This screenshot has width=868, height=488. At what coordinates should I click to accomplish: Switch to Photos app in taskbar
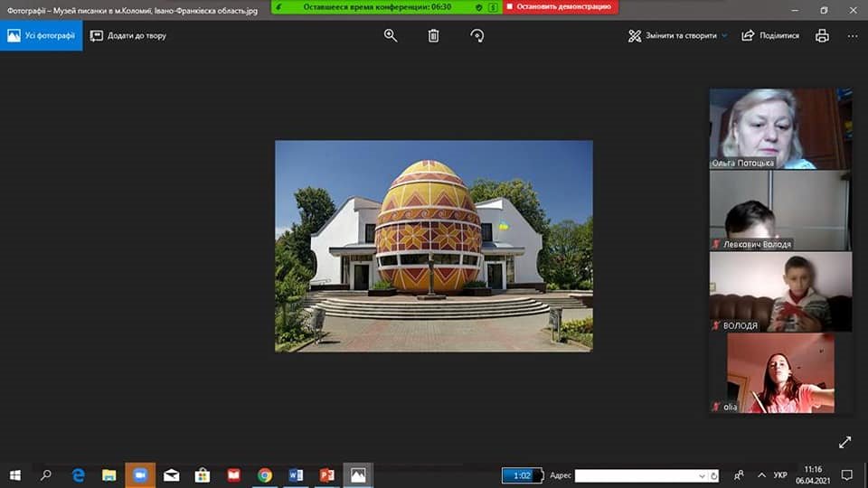[358, 475]
